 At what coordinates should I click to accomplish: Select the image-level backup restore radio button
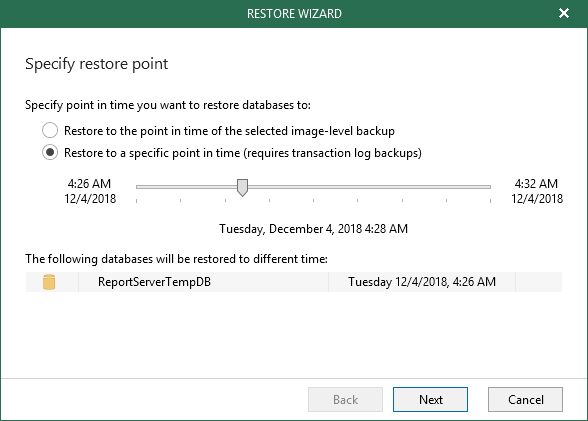50,130
